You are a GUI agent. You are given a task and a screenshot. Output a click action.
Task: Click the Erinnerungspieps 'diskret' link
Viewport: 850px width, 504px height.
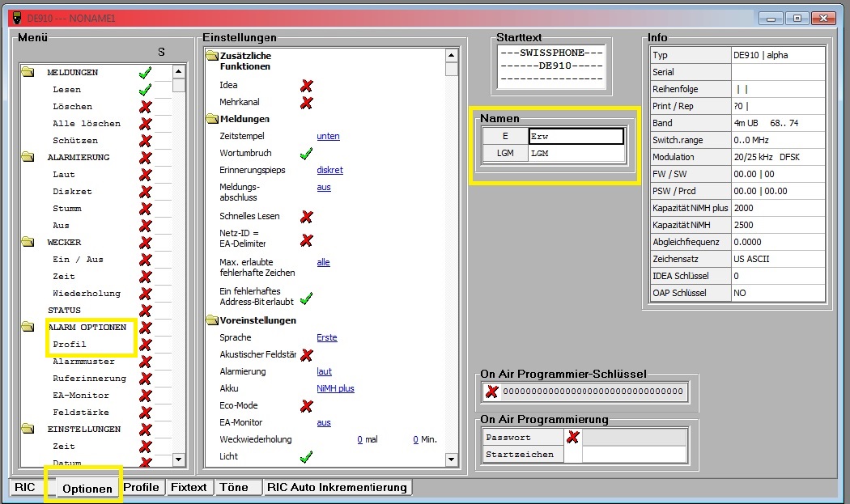pyautogui.click(x=329, y=171)
